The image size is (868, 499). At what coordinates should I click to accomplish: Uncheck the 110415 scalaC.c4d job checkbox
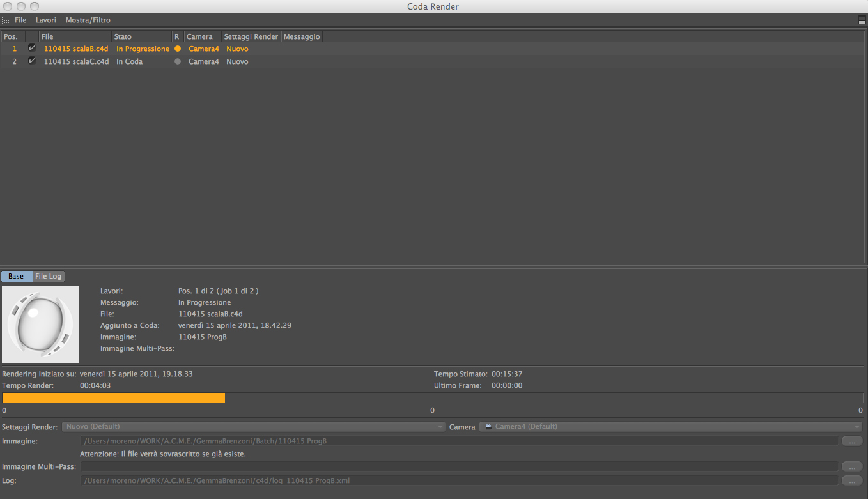pyautogui.click(x=32, y=61)
